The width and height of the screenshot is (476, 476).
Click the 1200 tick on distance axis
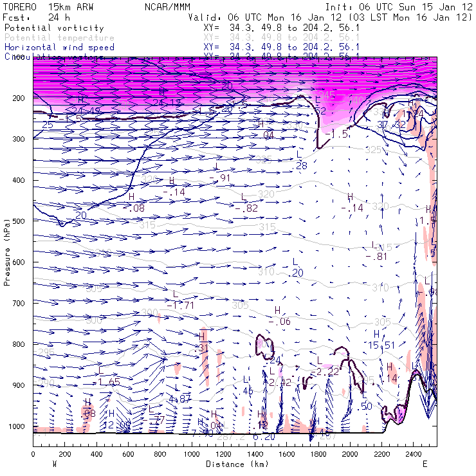tap(223, 454)
